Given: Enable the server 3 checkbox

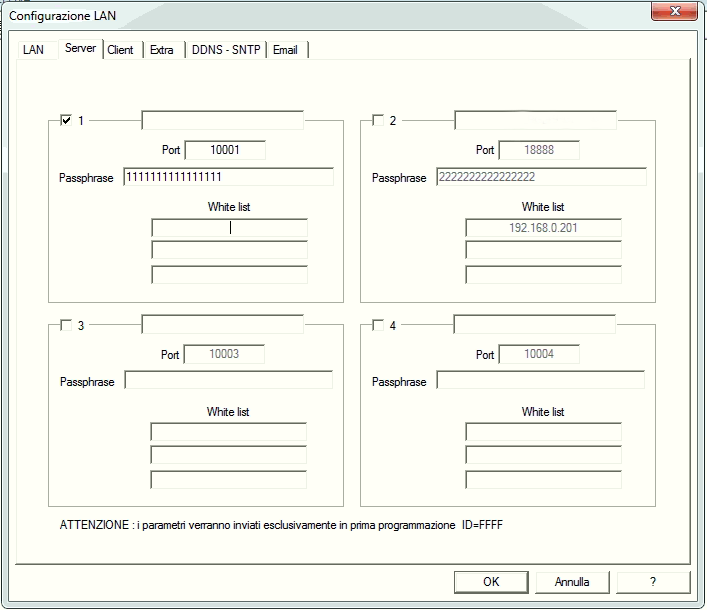Looking at the screenshot, I should [x=67, y=325].
